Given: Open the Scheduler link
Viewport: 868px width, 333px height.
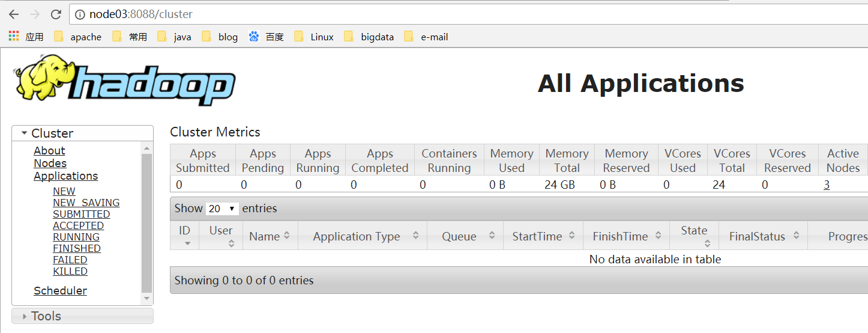Looking at the screenshot, I should pyautogui.click(x=60, y=291).
